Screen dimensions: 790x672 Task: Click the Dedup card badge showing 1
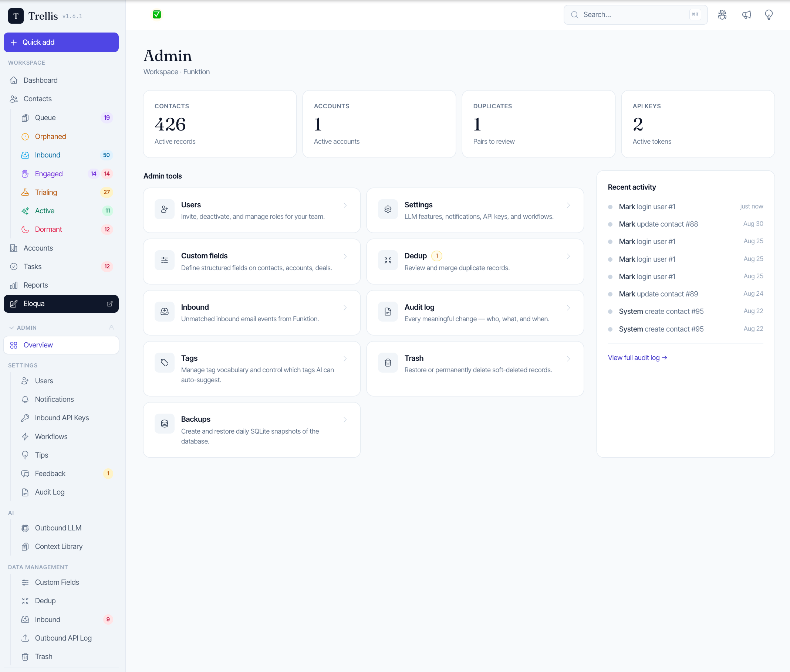(437, 256)
